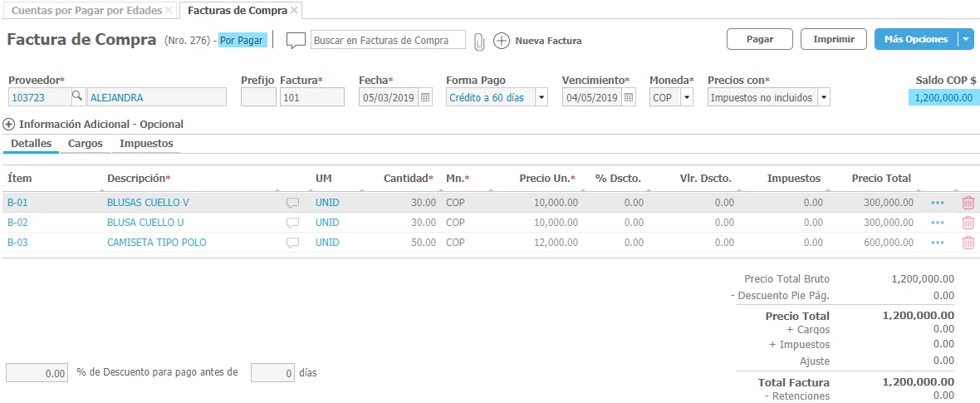Switch to Cuentas por Pagar por Edades tab
The width and height of the screenshot is (980, 403).
86,11
